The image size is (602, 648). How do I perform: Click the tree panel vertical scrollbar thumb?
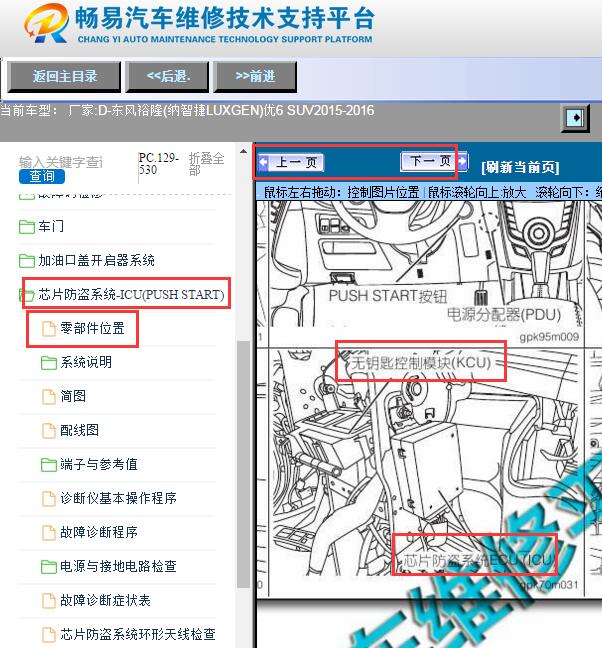click(x=243, y=464)
